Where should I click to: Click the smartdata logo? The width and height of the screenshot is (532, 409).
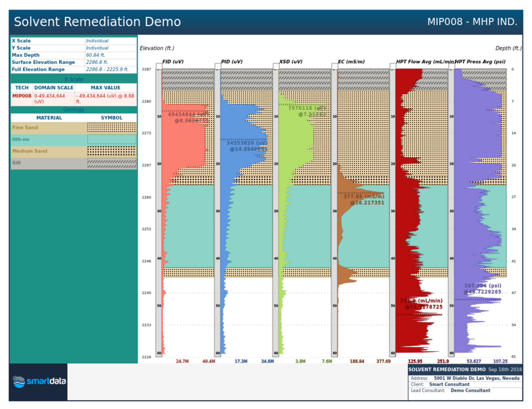tap(39, 381)
